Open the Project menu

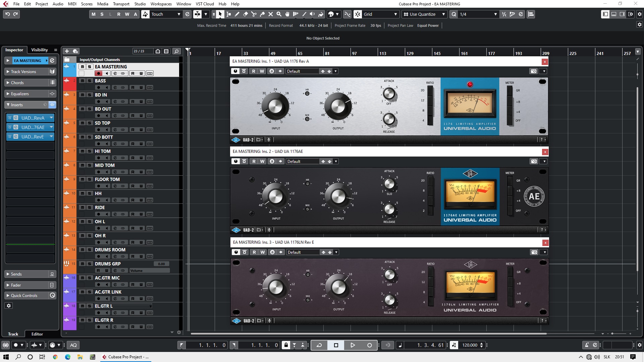pyautogui.click(x=42, y=4)
